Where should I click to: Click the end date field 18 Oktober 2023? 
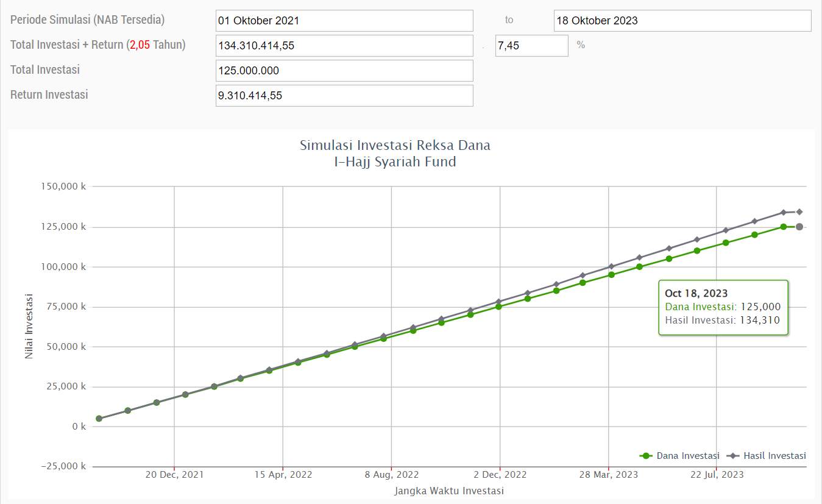[682, 21]
